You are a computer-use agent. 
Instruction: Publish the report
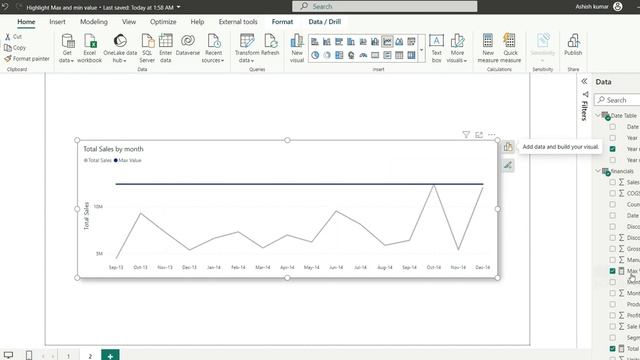pyautogui.click(x=573, y=45)
